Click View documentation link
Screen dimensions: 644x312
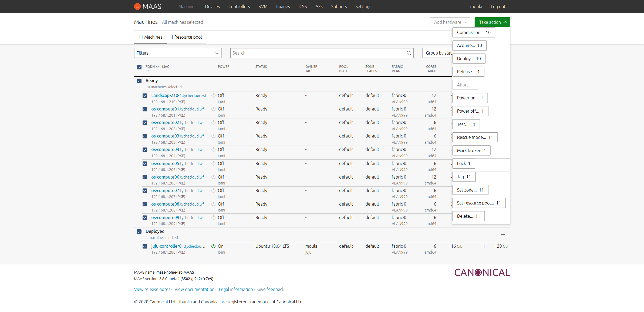194,289
